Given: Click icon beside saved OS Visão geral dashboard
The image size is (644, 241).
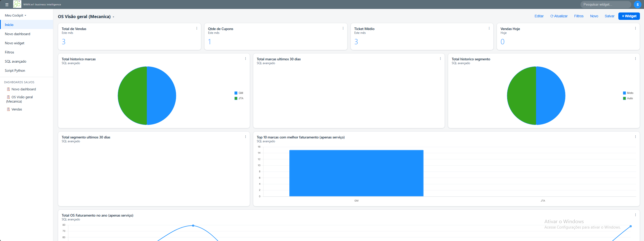Looking at the screenshot, I should (x=8, y=97).
